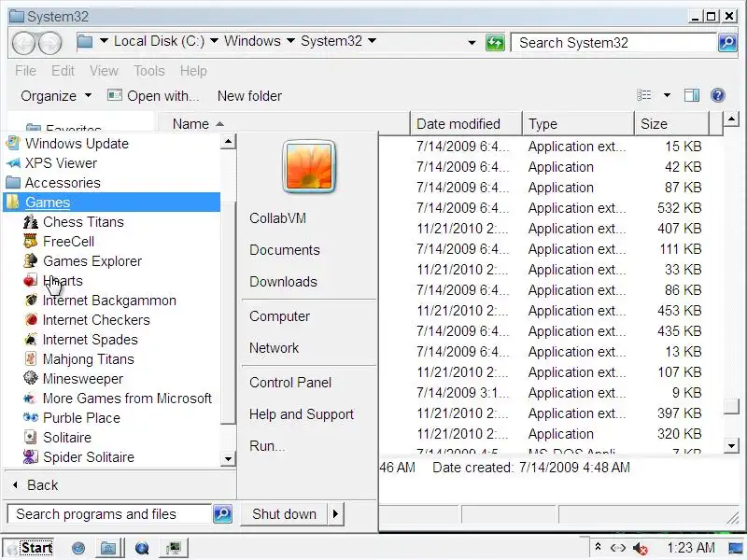Click the Start menu search magnifier icon
Image resolution: width=747 pixels, height=560 pixels.
[x=222, y=514]
